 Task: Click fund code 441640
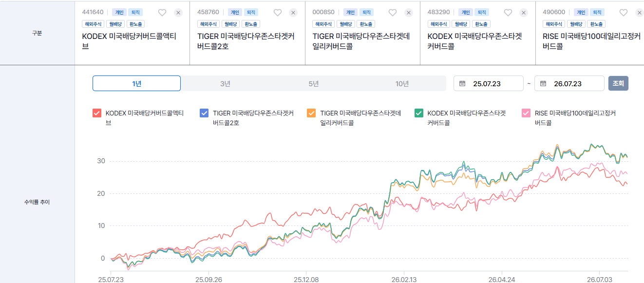tap(93, 12)
